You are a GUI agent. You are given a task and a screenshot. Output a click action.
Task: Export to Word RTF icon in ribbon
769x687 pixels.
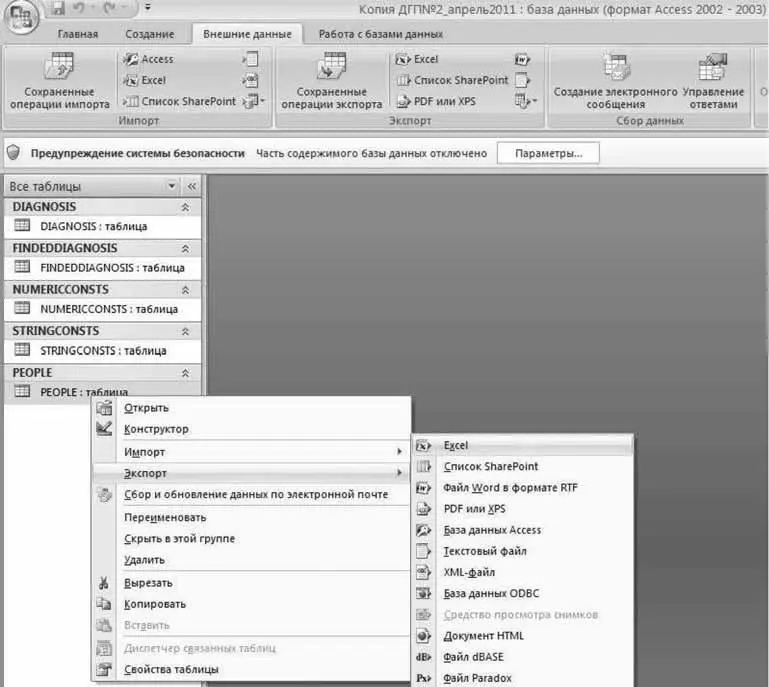[522, 59]
